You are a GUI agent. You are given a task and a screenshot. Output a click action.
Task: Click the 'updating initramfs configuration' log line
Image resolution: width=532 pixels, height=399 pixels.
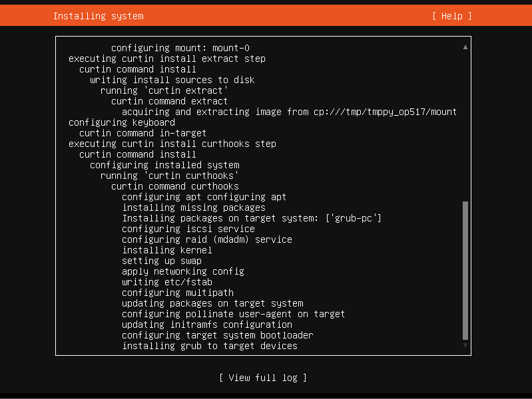[207, 325]
